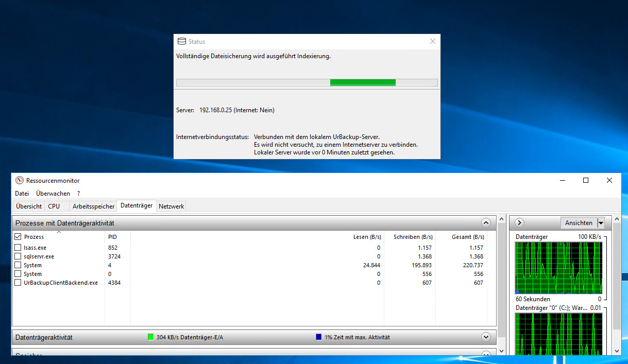628x364 pixels.
Task: Expand the Datenträgeraktivität section
Action: click(486, 337)
